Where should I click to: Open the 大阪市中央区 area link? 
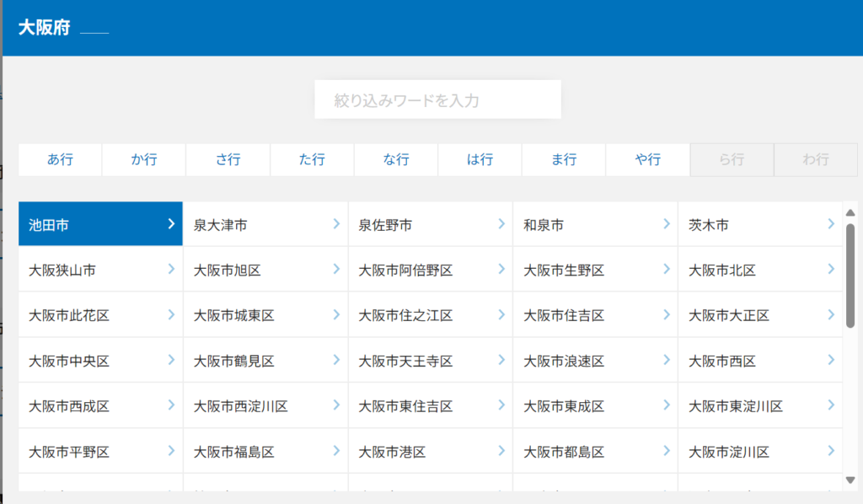tap(69, 362)
